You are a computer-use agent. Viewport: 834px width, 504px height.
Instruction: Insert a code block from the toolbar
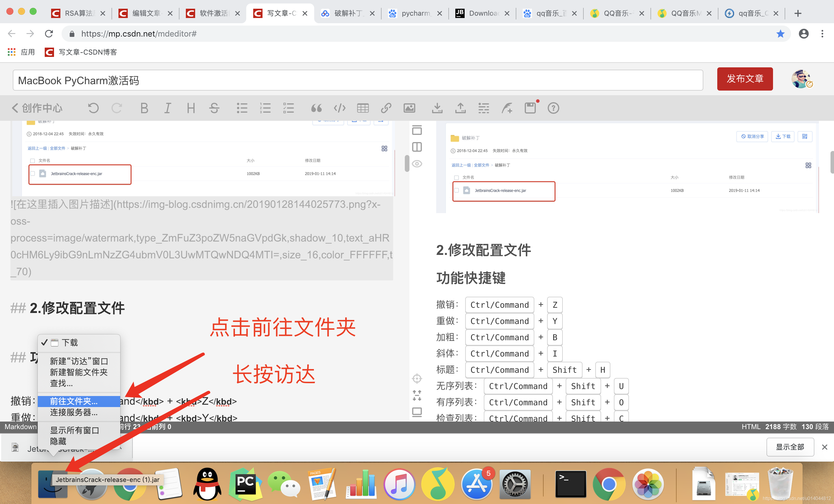pyautogui.click(x=339, y=108)
